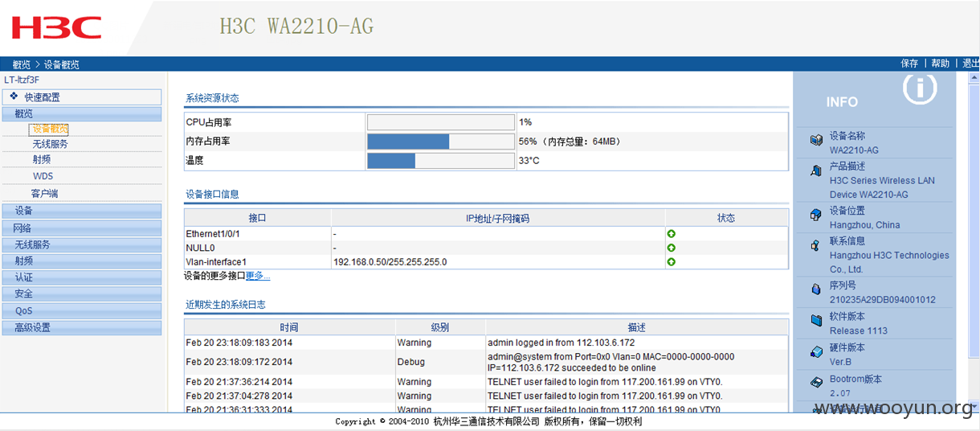Image resolution: width=980 pixels, height=431 pixels.
Task: Click the 温度 progress bar
Action: [441, 161]
